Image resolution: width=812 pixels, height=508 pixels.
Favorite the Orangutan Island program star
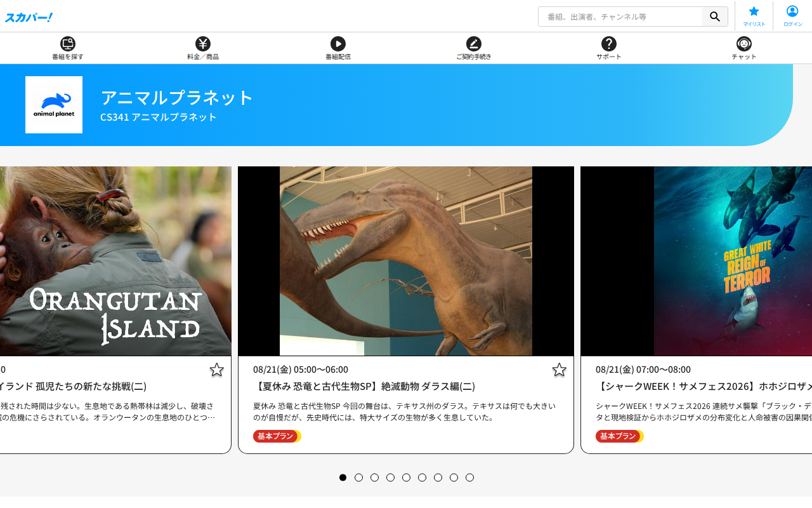click(x=217, y=370)
